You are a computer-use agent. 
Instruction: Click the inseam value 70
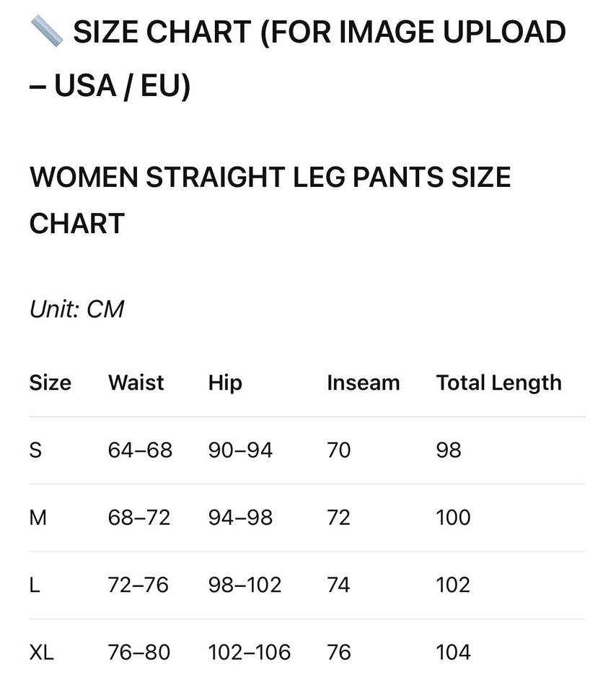coord(338,450)
